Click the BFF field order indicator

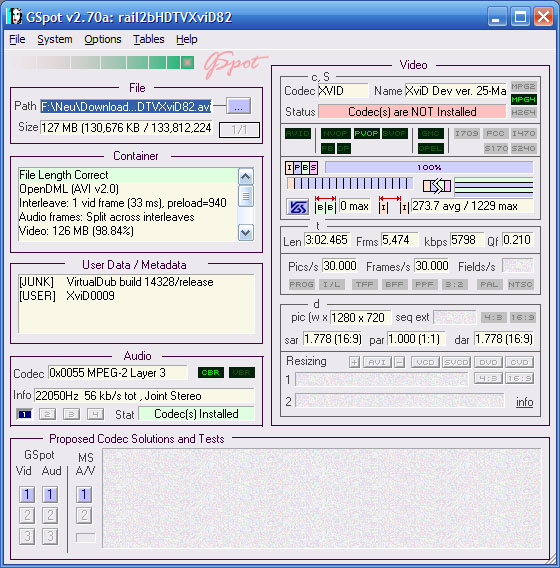coord(394,284)
